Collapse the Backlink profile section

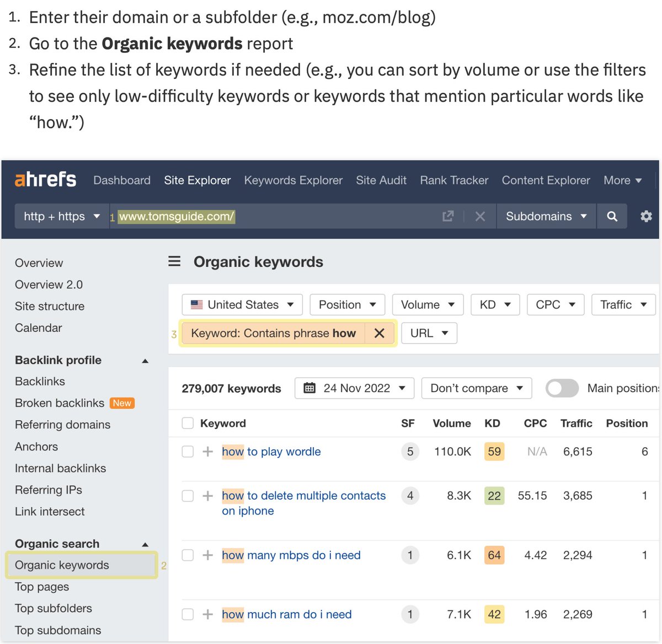145,361
